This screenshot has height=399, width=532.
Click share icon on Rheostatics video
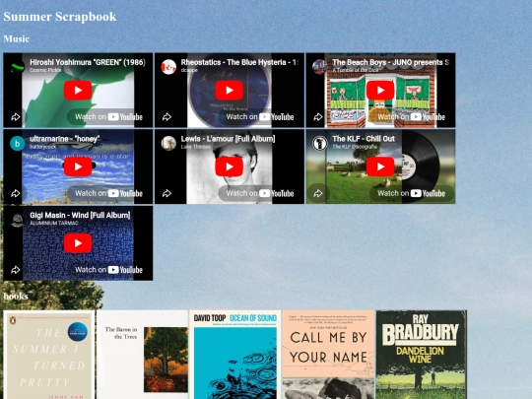pos(166,117)
